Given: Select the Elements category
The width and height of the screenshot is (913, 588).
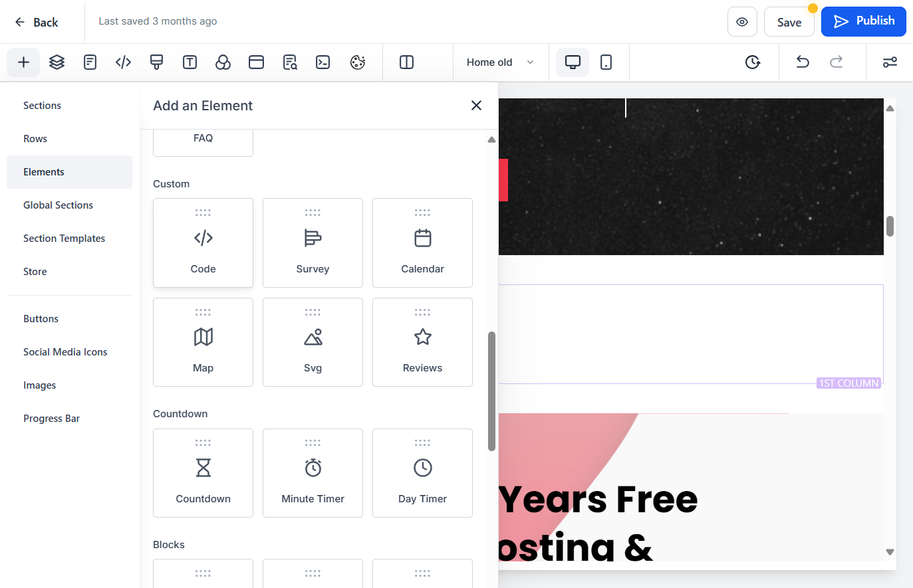Looking at the screenshot, I should 69,172.
